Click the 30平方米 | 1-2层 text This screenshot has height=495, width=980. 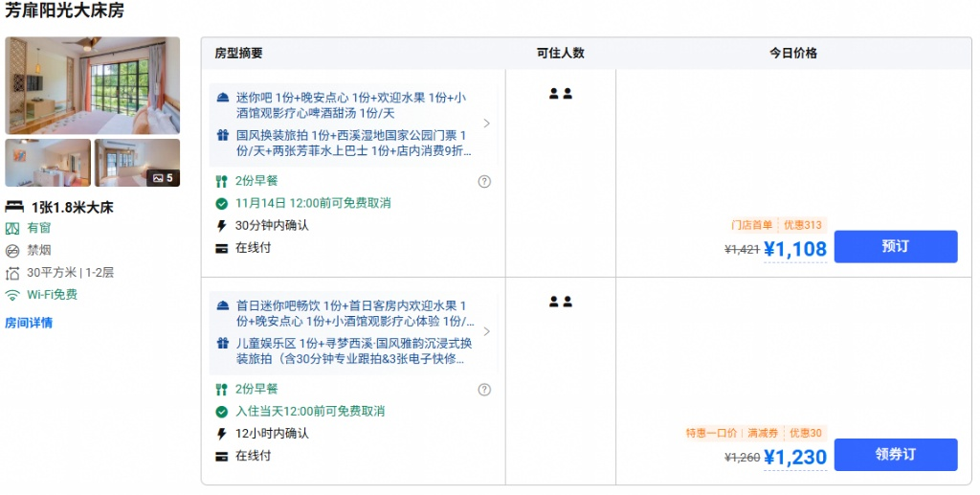(71, 273)
